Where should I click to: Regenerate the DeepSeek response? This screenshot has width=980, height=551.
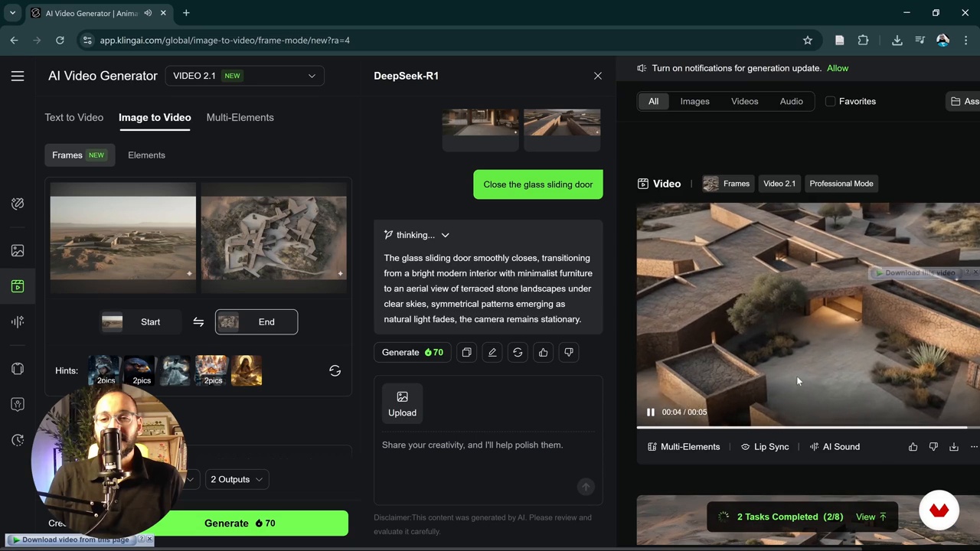click(x=518, y=352)
